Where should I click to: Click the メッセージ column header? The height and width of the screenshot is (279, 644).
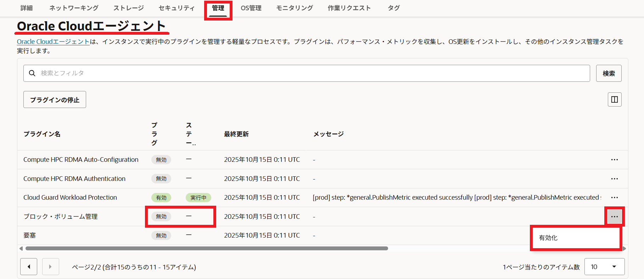click(x=328, y=134)
